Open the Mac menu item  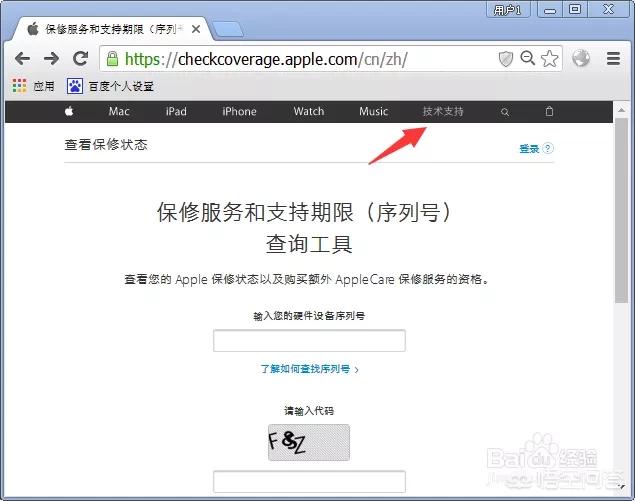pos(119,111)
